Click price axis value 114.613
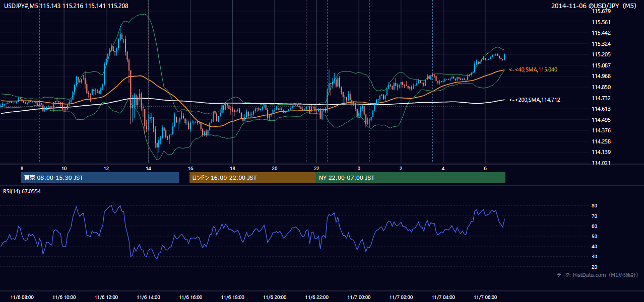This screenshot has height=302, width=644. [601, 109]
